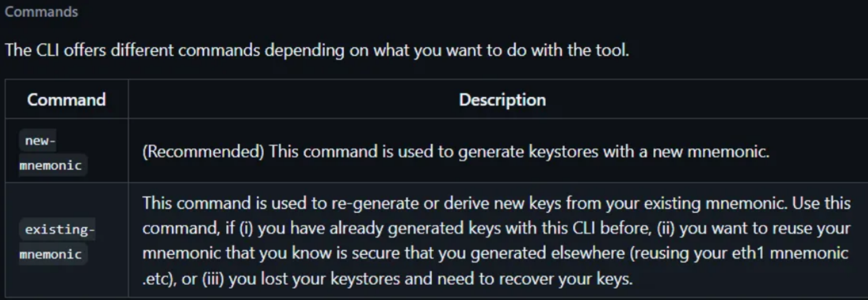868x300 pixels.
Task: Click the "(iii)" marker in the existing-mnemonic description
Action: point(213,278)
